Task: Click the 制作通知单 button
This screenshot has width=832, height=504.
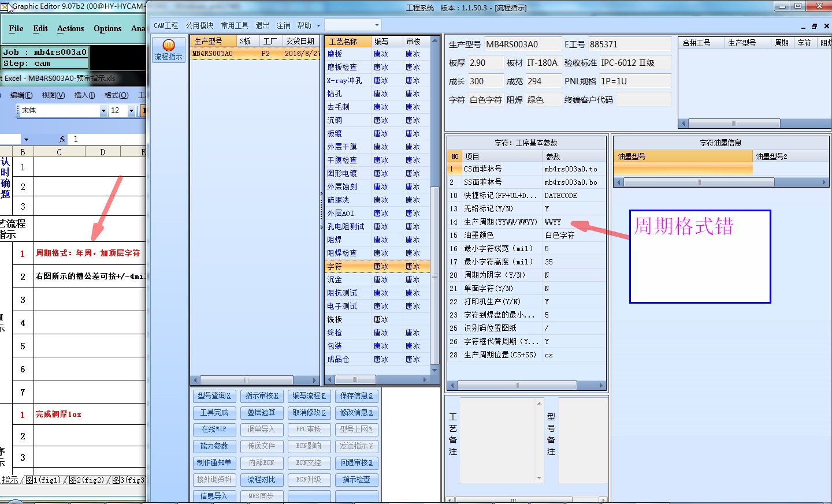Action: tap(214, 463)
